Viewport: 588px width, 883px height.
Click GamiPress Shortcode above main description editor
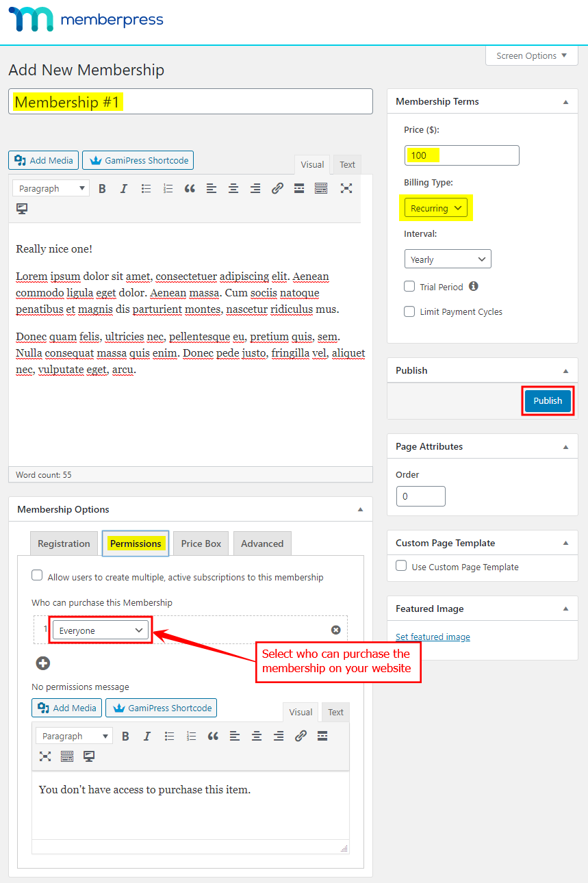click(x=138, y=160)
